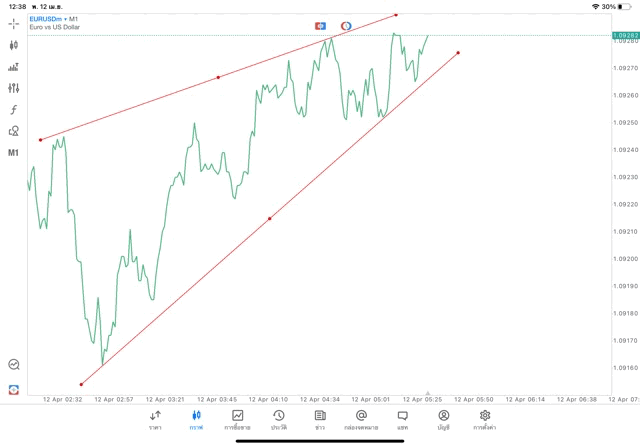Open the แชท (Chat) tab
This screenshot has height=447, width=640.
(x=402, y=419)
